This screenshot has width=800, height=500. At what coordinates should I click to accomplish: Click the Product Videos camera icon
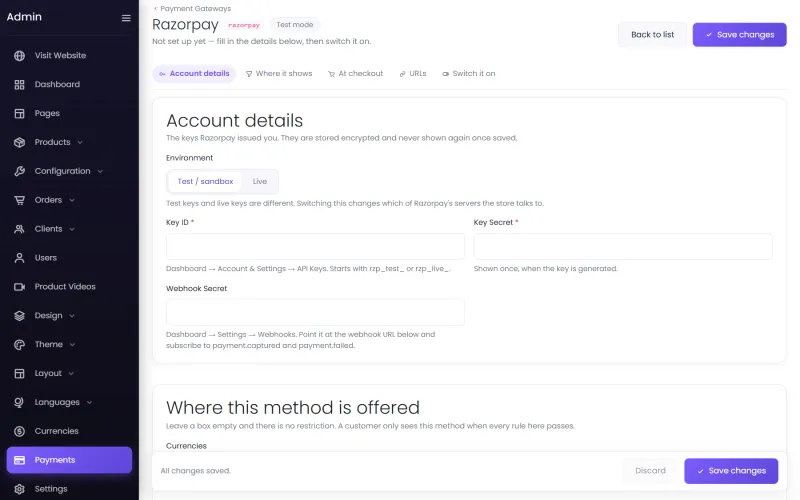(19, 287)
